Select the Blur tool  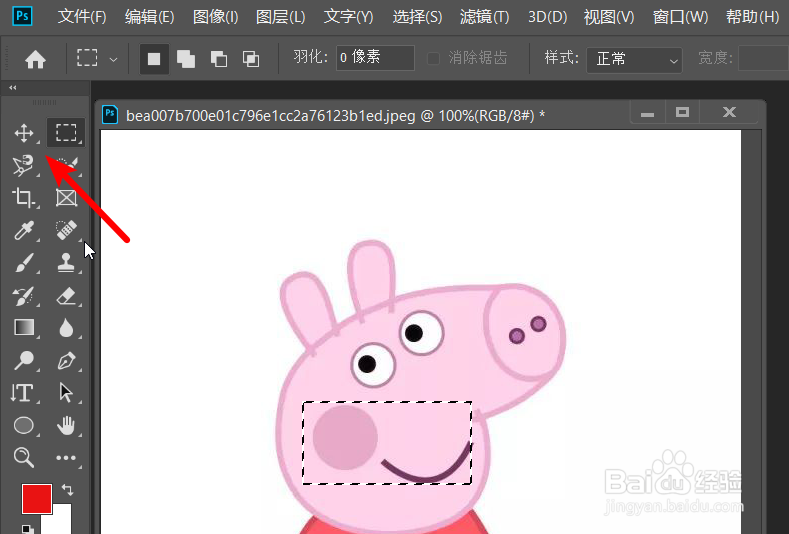[x=66, y=328]
